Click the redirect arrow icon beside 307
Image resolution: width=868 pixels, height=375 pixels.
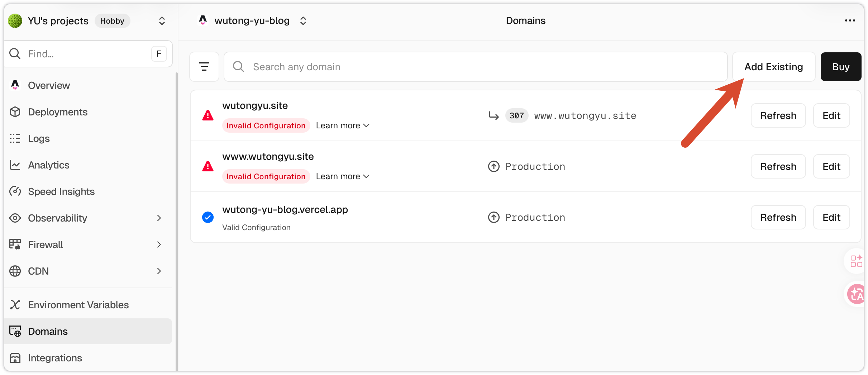tap(494, 115)
